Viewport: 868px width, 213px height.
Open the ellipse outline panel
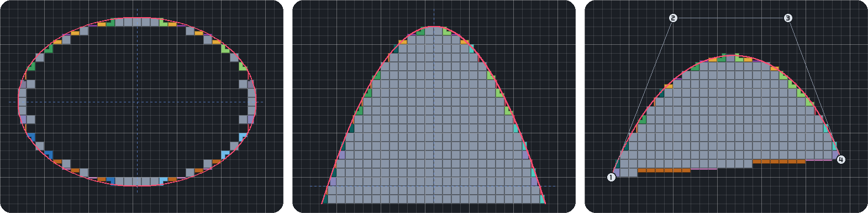coord(141,106)
